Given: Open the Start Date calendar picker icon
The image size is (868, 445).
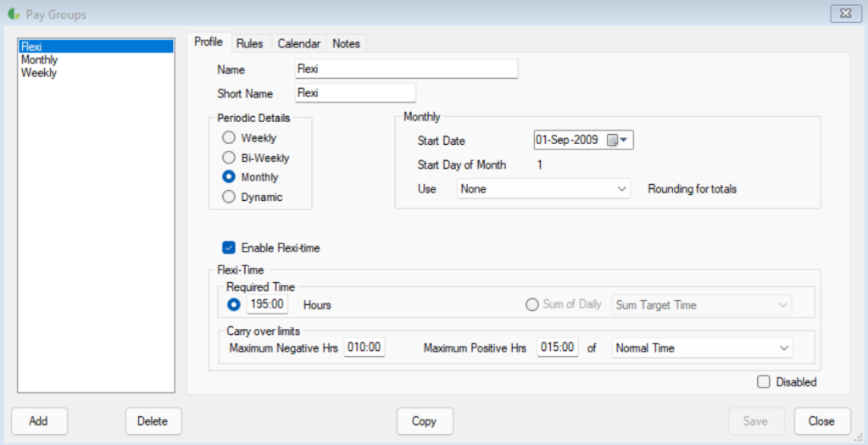Looking at the screenshot, I should (x=617, y=141).
